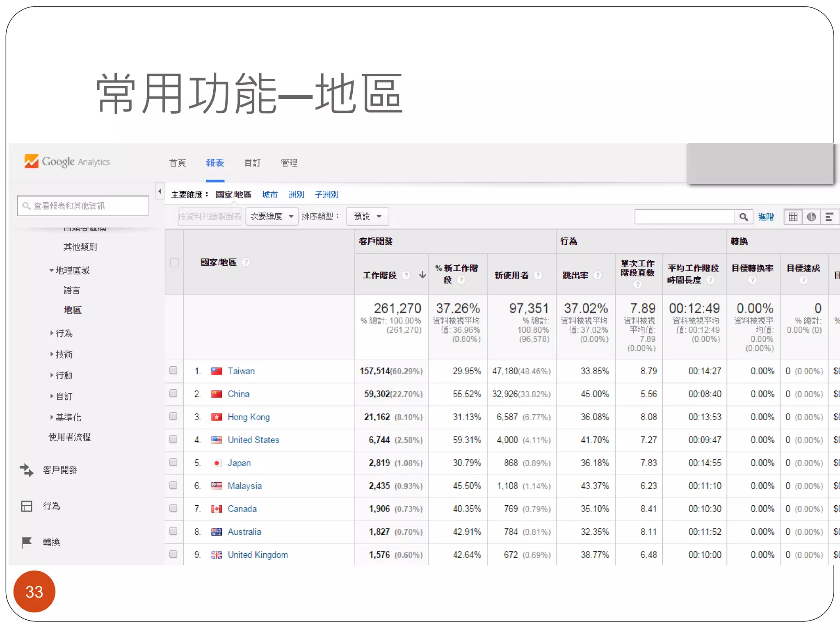Select the performance bar view icon
Viewport: 840px width, 630px height.
(829, 217)
